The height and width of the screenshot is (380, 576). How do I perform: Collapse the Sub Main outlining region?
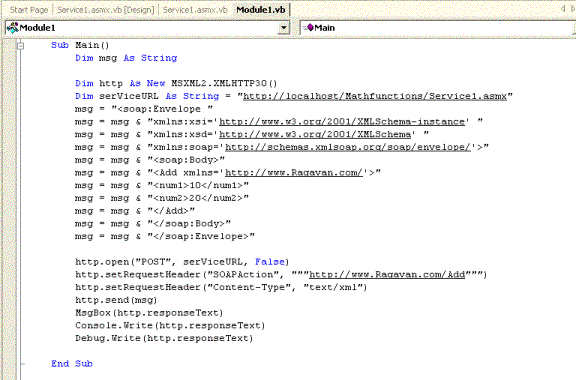pyautogui.click(x=21, y=46)
